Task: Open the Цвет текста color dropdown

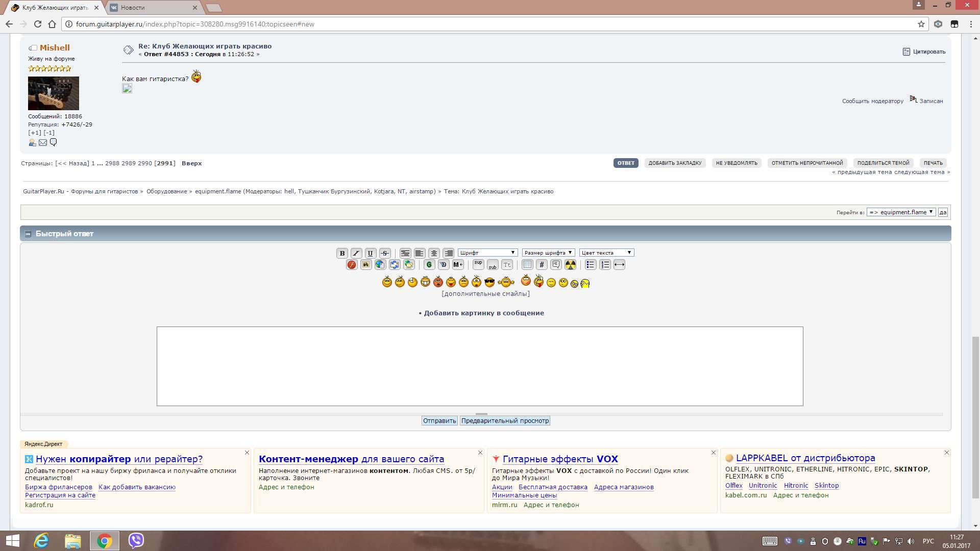Action: [x=606, y=253]
